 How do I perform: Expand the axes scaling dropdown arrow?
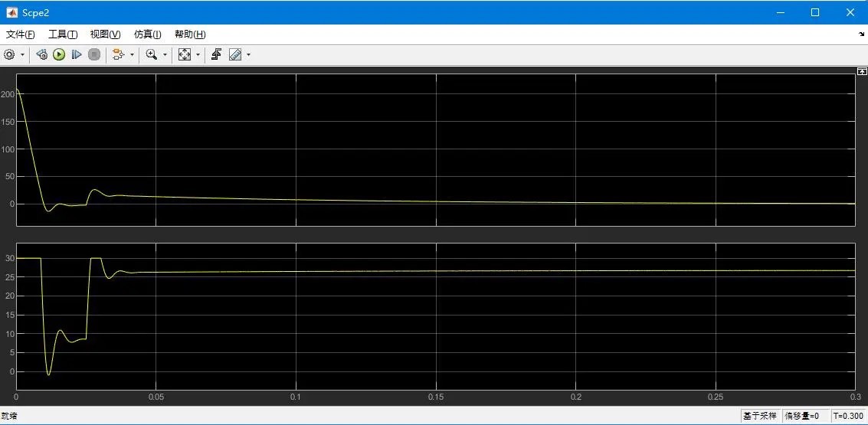[198, 55]
